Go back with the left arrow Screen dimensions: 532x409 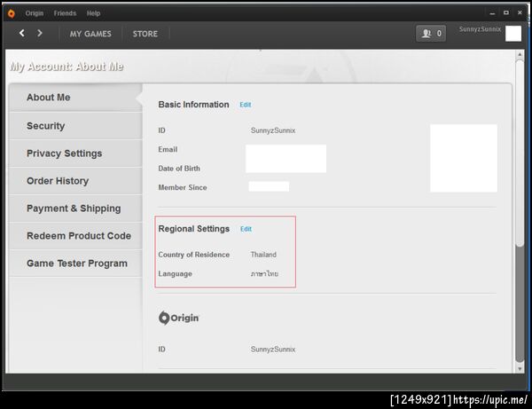21,33
